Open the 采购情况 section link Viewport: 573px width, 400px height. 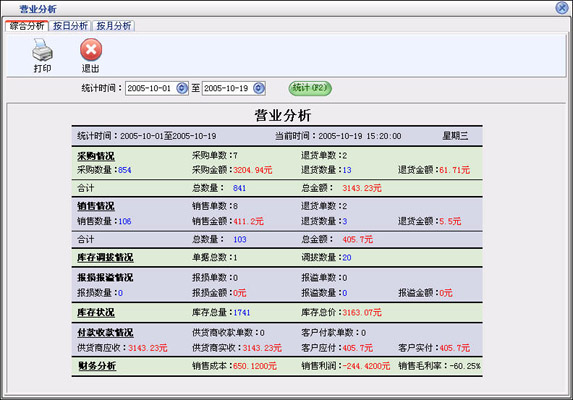pos(96,156)
